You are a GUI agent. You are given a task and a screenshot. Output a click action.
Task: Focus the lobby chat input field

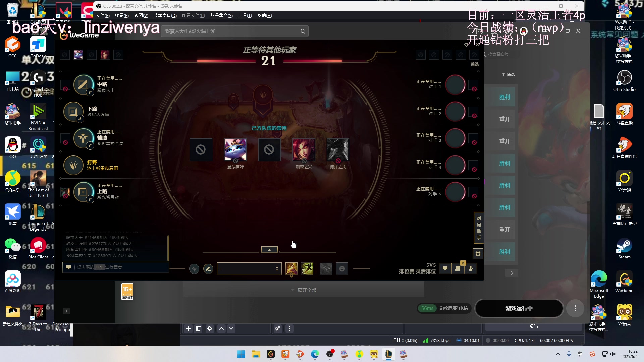[x=115, y=267]
